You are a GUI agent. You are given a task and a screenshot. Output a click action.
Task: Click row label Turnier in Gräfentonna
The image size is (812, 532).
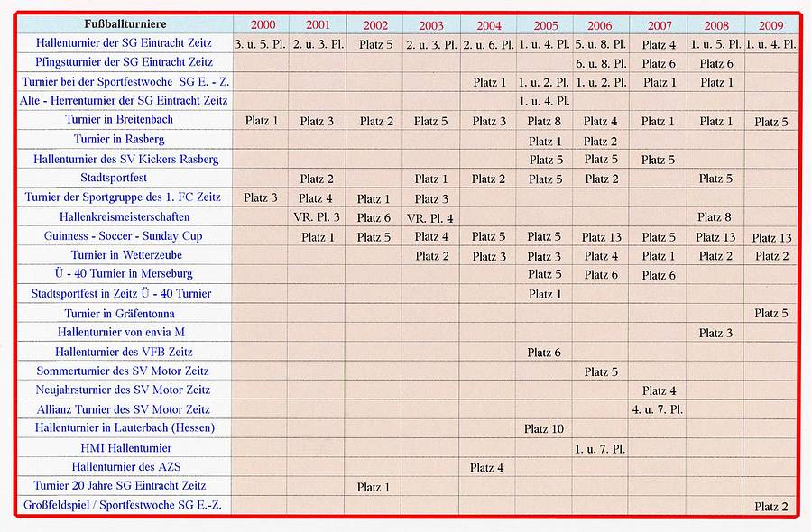tap(119, 314)
